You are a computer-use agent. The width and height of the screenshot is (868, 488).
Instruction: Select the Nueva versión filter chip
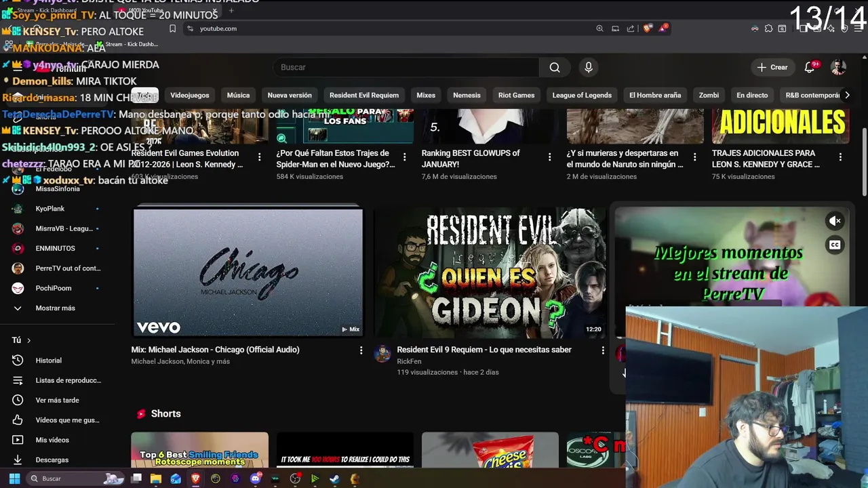click(290, 95)
